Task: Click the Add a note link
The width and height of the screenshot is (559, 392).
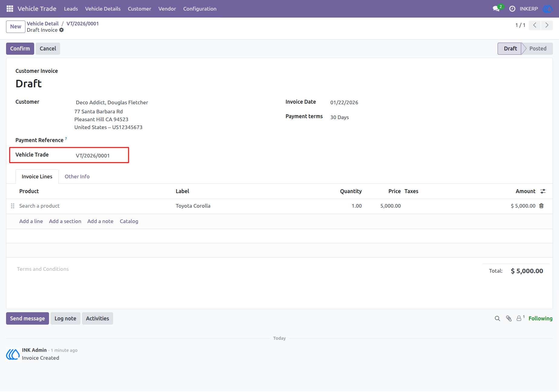Action: 100,221
